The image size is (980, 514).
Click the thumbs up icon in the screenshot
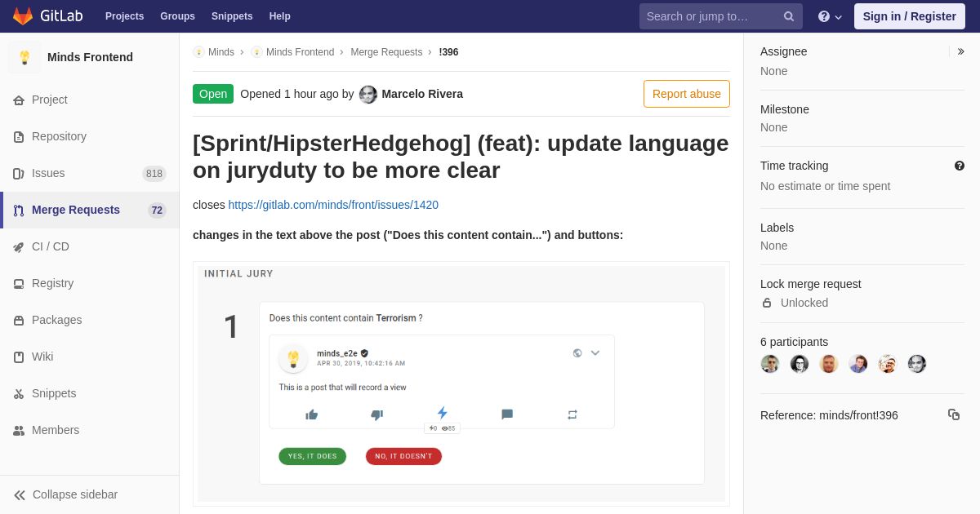311,414
